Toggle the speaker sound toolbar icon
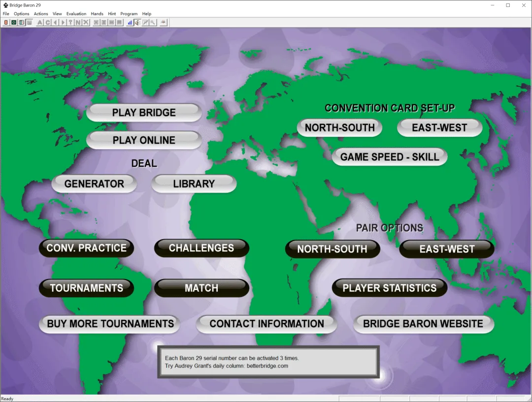Viewport: 532px width, 402px height. (137, 22)
